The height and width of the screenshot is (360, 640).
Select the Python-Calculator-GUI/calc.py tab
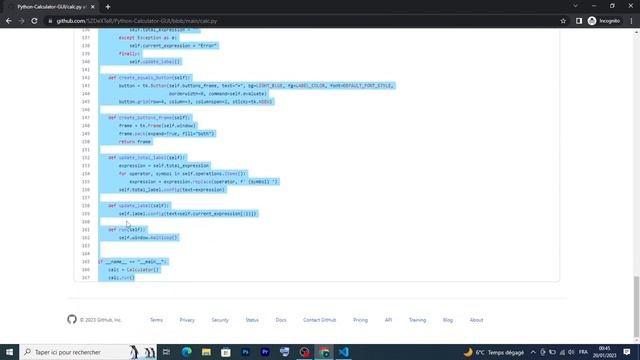click(51, 7)
